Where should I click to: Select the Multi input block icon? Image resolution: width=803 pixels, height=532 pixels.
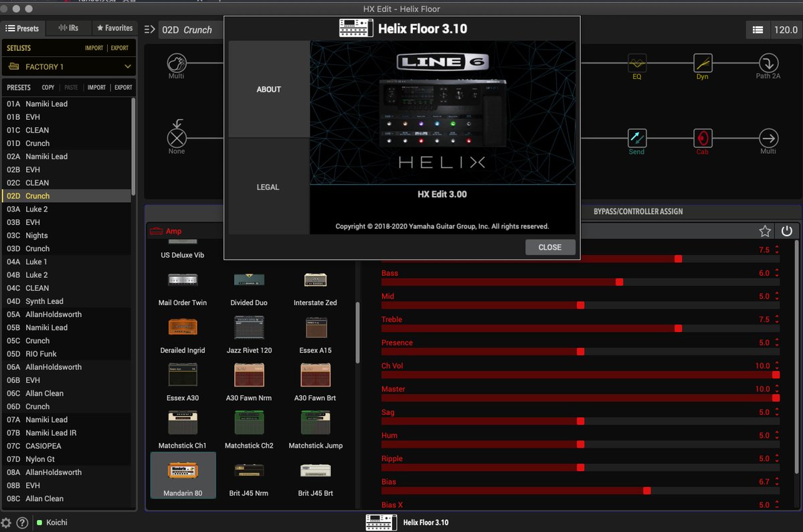click(177, 63)
